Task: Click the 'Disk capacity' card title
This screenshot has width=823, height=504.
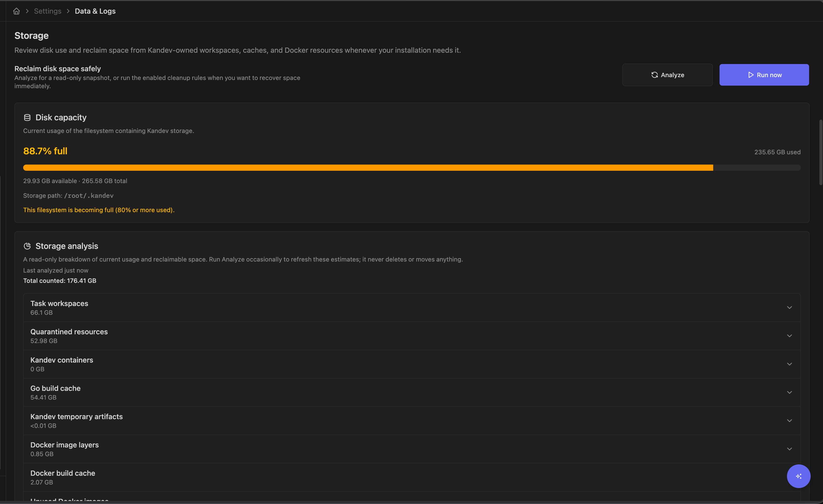Action: point(61,118)
